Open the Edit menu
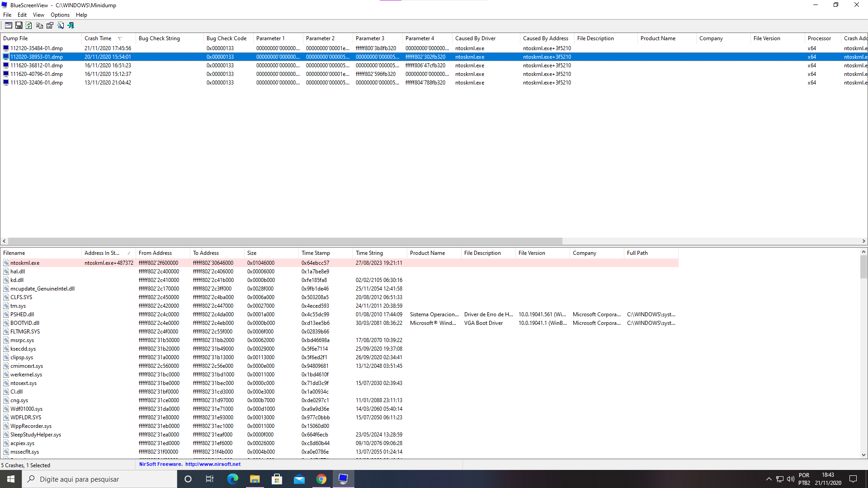 pyautogui.click(x=22, y=15)
